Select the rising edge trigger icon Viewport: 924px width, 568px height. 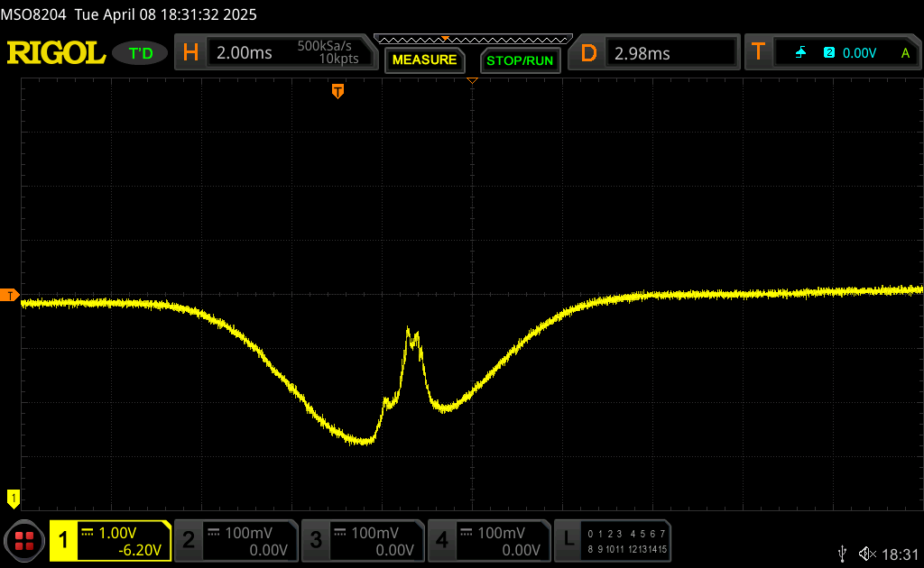pos(800,53)
